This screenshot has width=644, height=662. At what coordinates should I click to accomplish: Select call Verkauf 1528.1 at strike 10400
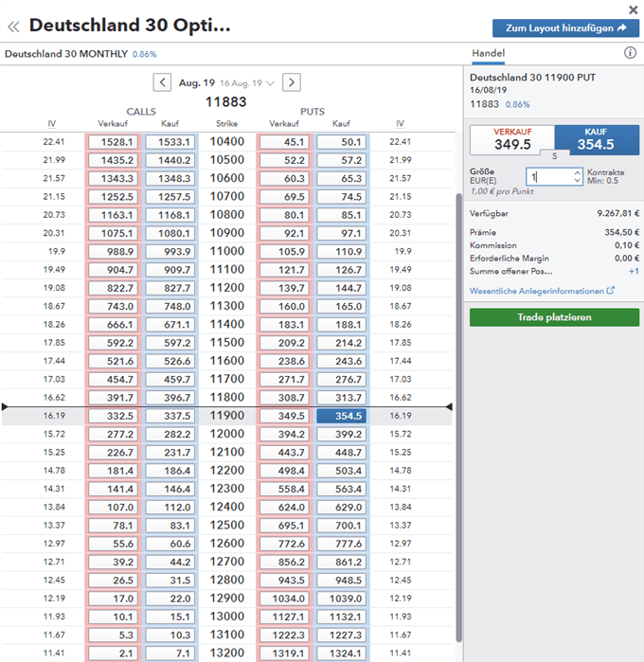tap(114, 142)
